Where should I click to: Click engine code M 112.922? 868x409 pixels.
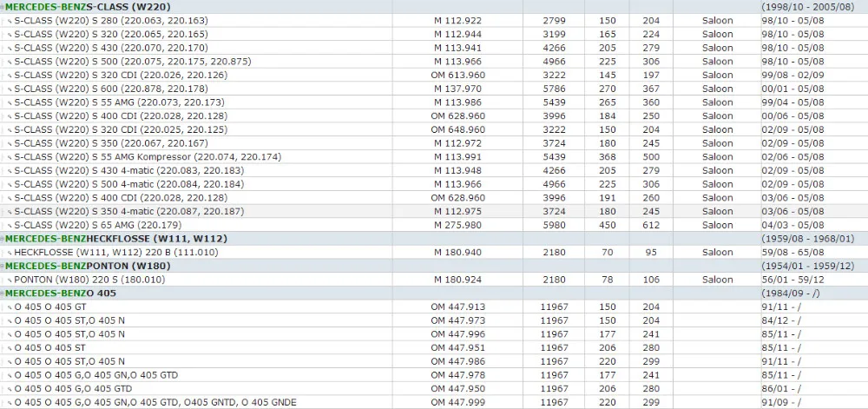(457, 21)
